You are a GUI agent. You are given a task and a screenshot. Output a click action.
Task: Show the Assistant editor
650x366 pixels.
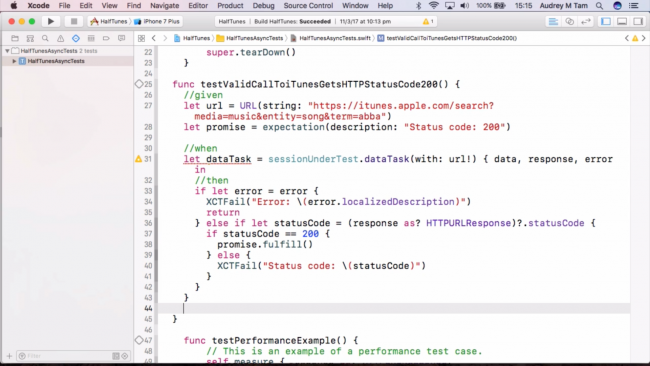click(570, 21)
